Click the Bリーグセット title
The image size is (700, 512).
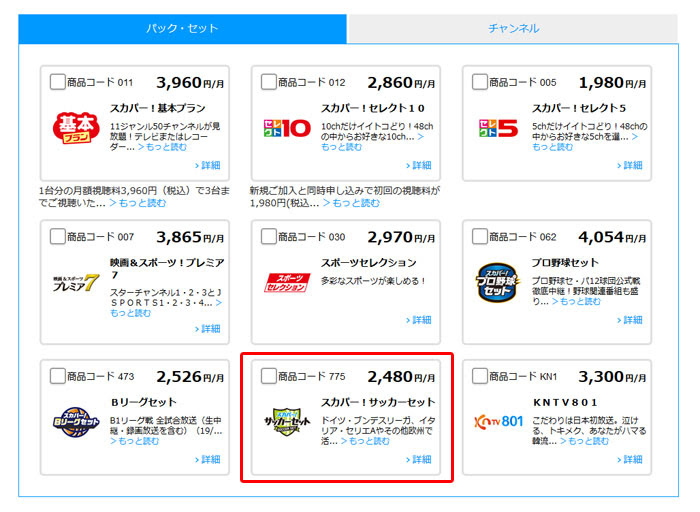(144, 402)
